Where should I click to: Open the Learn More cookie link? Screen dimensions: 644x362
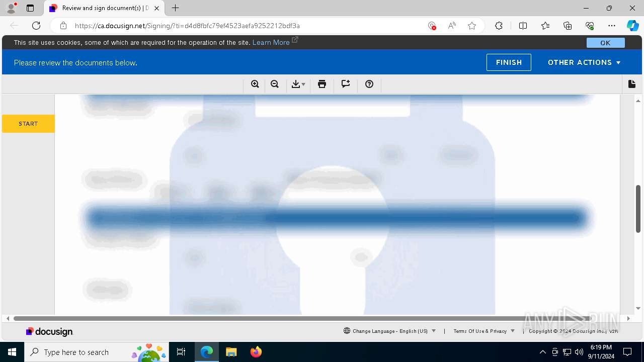click(275, 42)
